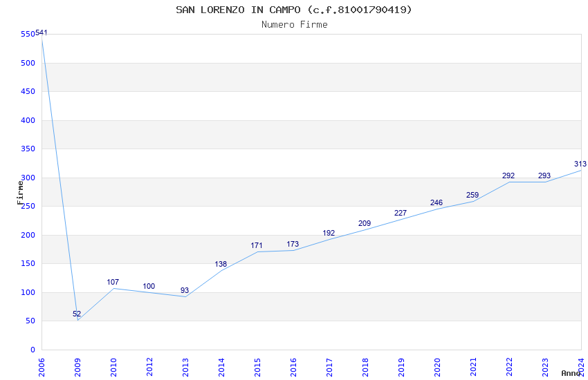Screen dimensions: 588x380
Task: Select the data label 227
Action: pyautogui.click(x=401, y=213)
